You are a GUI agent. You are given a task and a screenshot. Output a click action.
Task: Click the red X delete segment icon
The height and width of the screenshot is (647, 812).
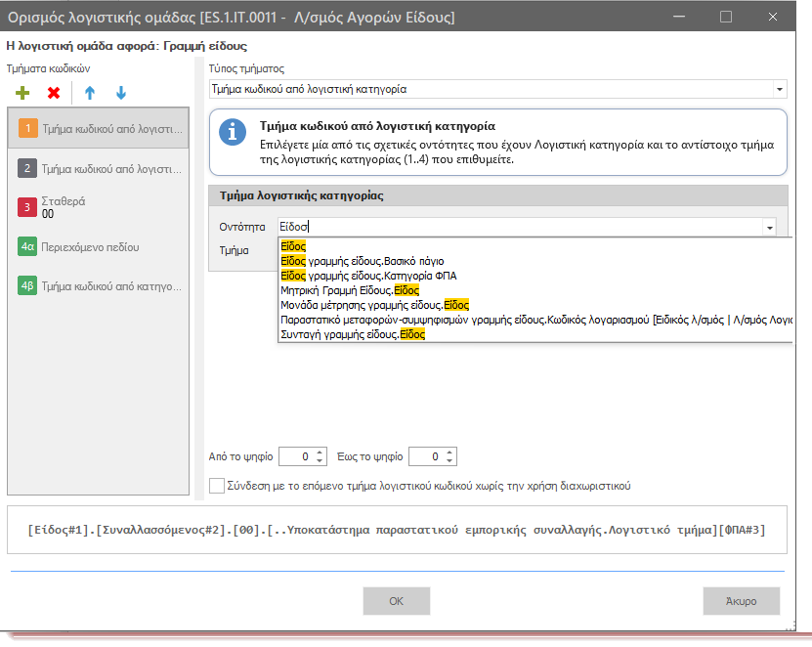pyautogui.click(x=54, y=93)
